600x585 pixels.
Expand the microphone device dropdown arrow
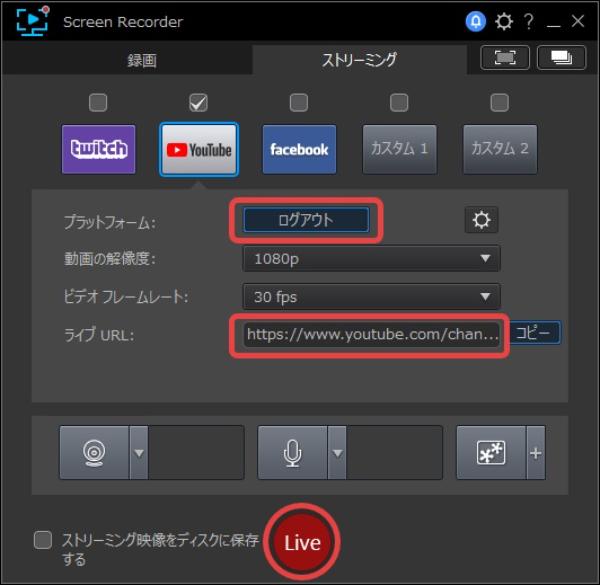click(337, 453)
